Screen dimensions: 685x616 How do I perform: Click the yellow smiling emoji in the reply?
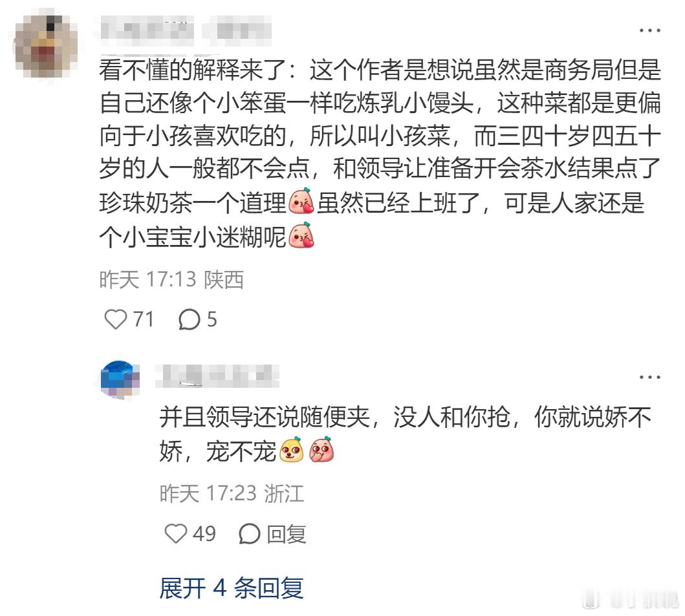point(291,450)
